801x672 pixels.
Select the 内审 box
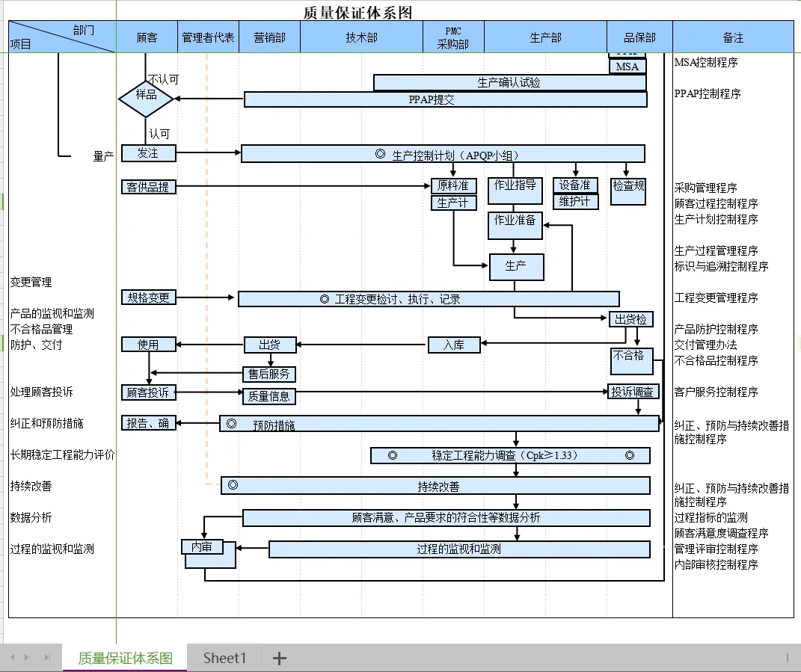coord(202,547)
